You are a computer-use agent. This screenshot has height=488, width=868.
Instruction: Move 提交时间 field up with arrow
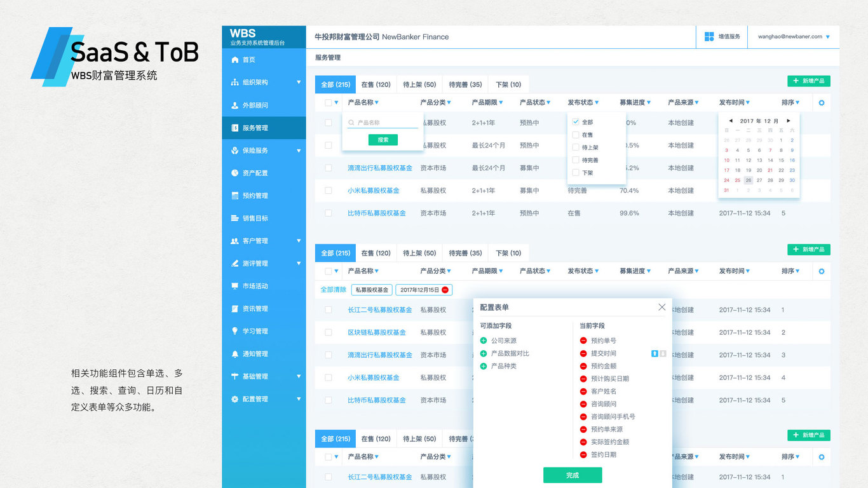click(x=655, y=353)
